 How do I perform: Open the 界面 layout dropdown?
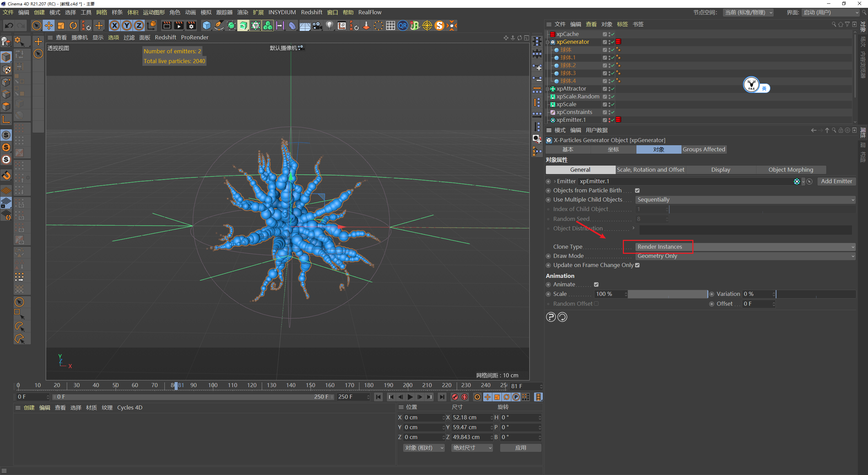click(x=831, y=13)
